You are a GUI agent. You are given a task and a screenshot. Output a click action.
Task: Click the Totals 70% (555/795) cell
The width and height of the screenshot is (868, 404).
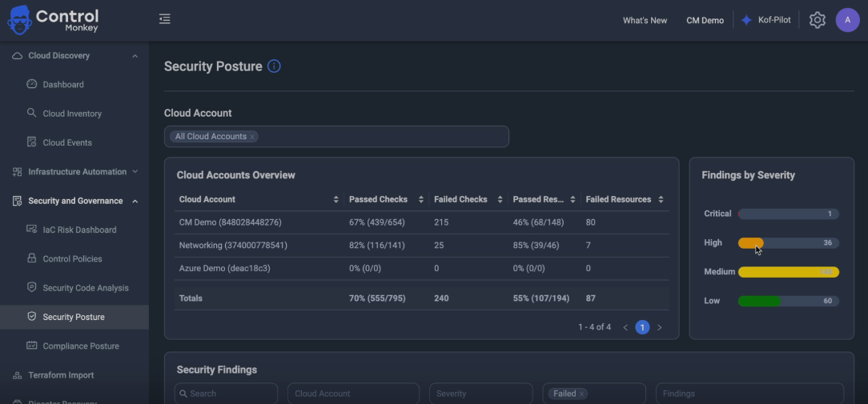click(377, 298)
